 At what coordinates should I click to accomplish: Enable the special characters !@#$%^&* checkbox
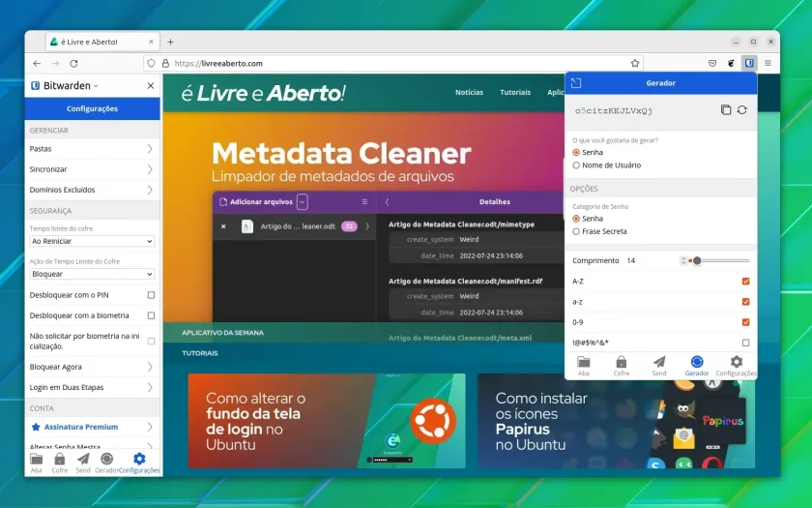click(745, 343)
